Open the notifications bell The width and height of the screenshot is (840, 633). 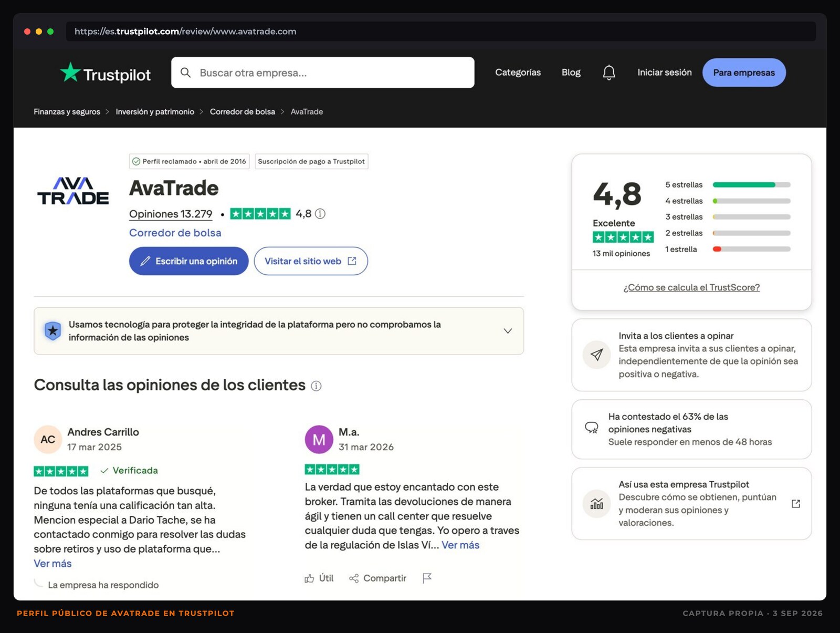(608, 72)
